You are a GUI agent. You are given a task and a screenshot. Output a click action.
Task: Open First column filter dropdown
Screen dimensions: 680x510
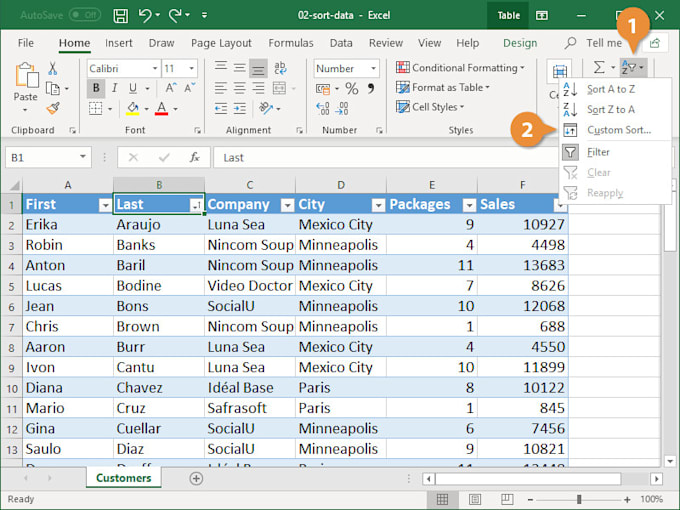[105, 206]
